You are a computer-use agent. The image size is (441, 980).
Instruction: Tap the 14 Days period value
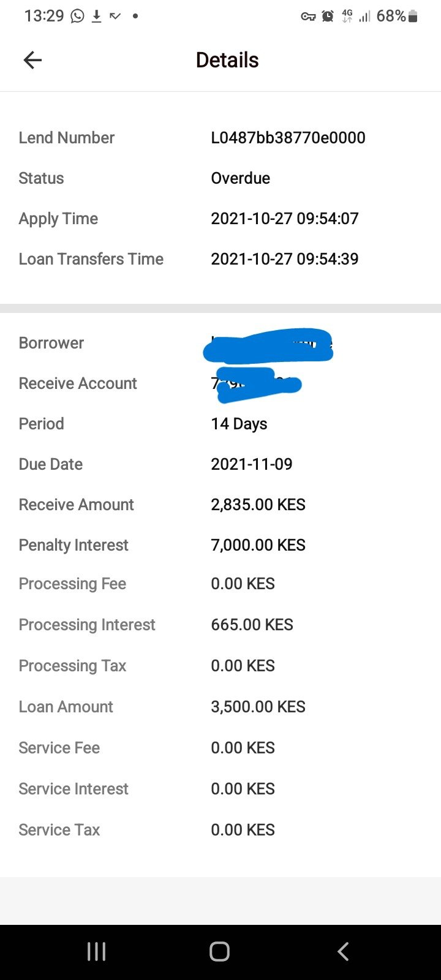click(239, 424)
